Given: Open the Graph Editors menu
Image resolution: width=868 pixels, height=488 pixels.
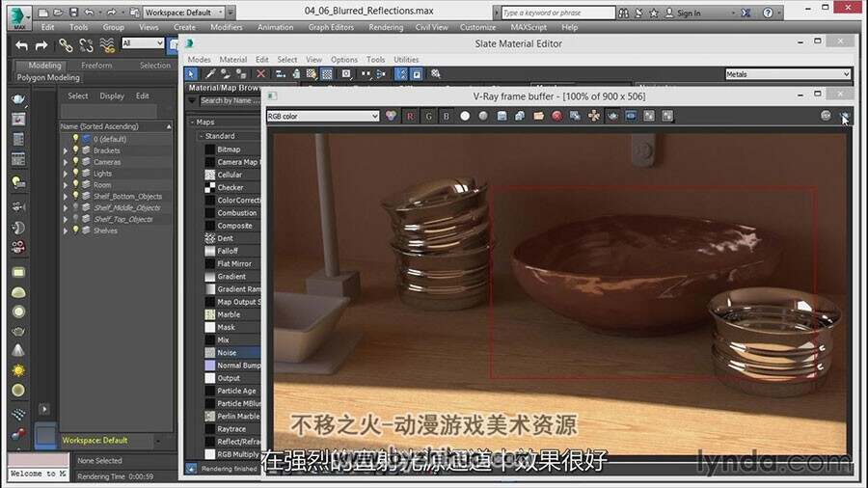Looking at the screenshot, I should coord(331,27).
